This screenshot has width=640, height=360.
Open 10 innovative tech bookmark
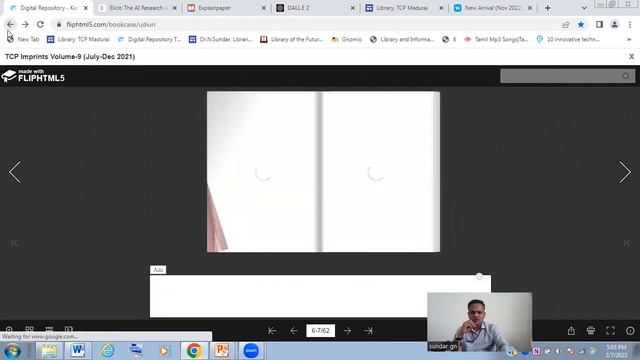pyautogui.click(x=568, y=40)
